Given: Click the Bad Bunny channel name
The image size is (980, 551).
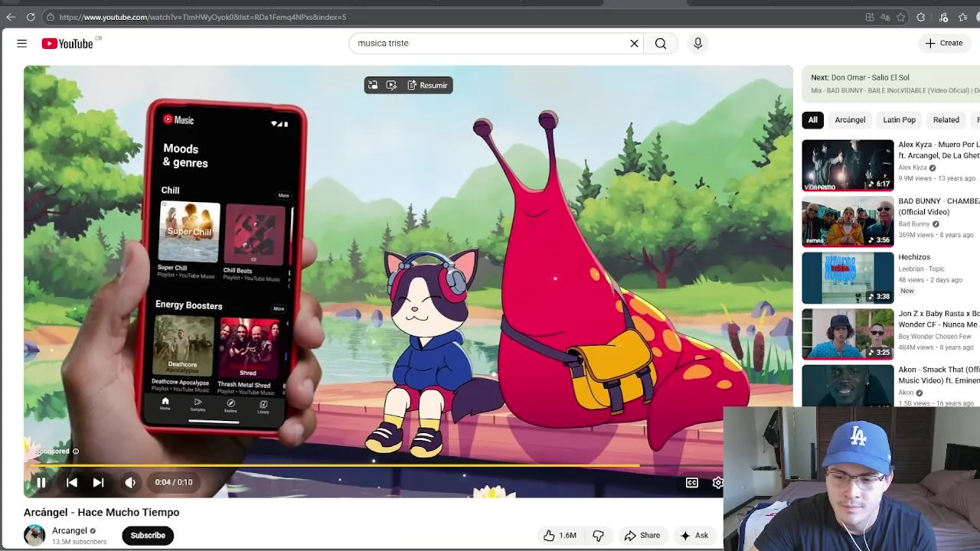Looking at the screenshot, I should [914, 224].
